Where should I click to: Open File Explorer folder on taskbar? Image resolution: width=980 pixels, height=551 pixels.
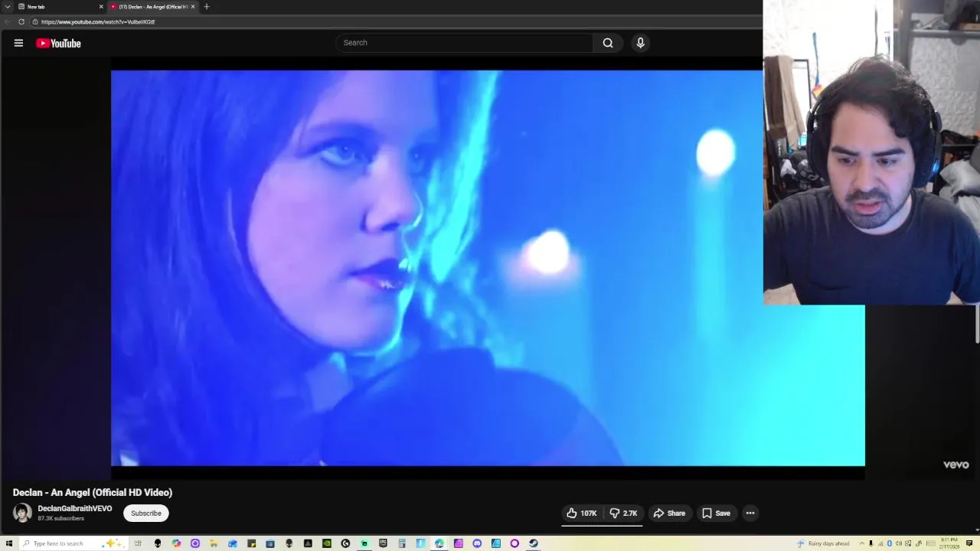(x=213, y=543)
